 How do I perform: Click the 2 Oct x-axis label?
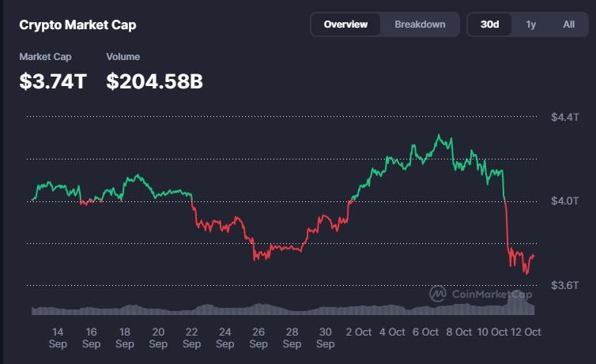(359, 332)
